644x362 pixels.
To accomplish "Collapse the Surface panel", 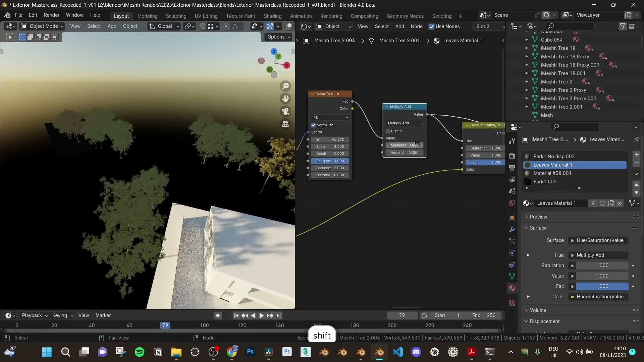I will point(538,228).
